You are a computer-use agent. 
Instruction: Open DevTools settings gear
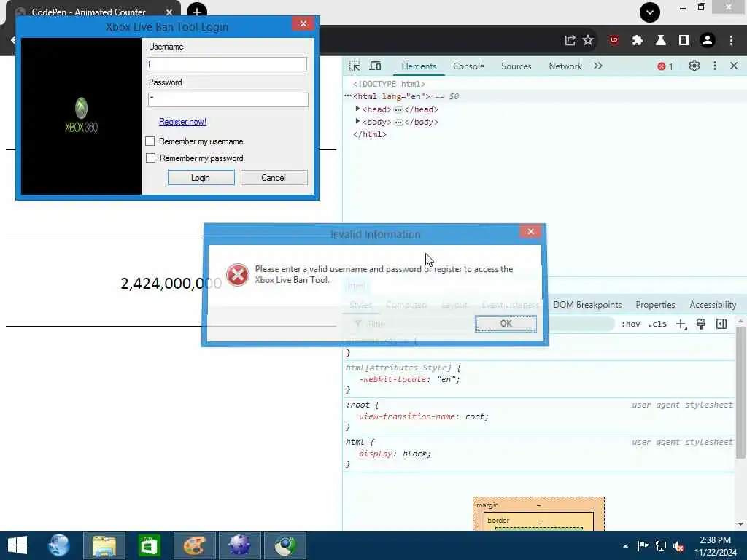tap(694, 66)
